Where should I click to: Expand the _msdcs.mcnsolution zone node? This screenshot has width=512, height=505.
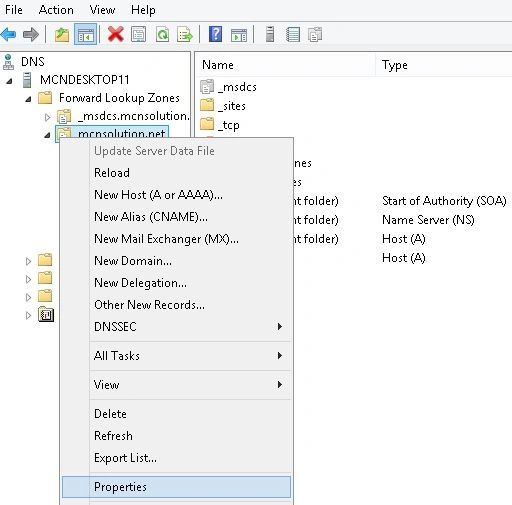[47, 117]
